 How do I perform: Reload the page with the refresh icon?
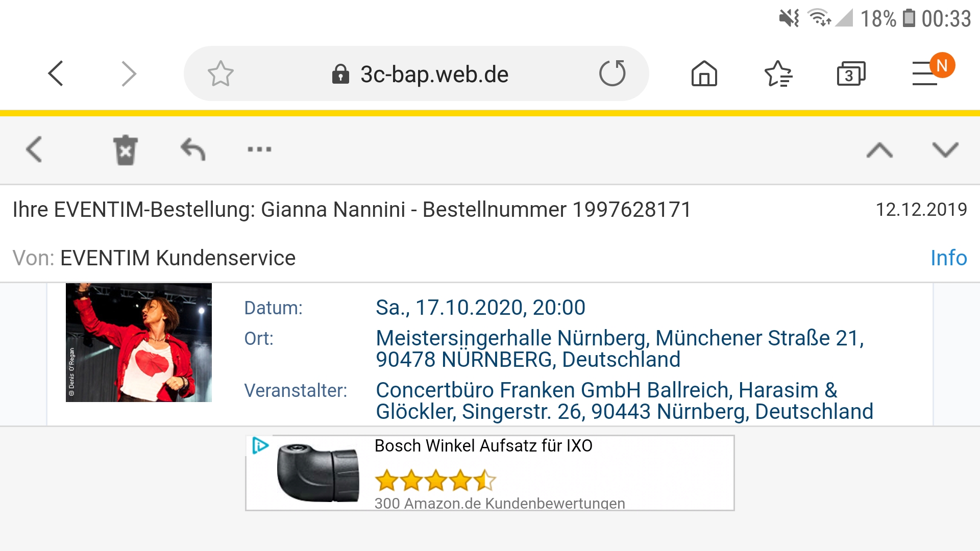(612, 73)
